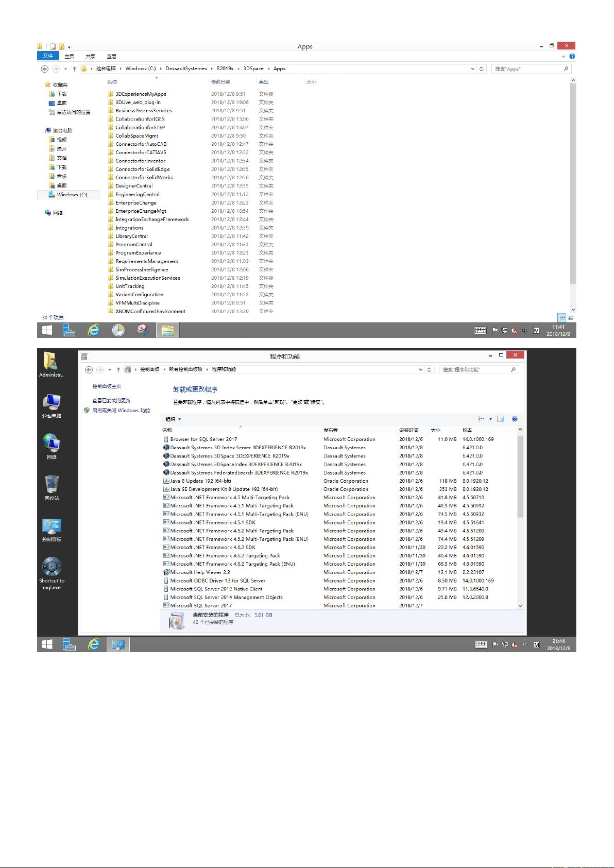Open 共享 ribbon tab
Screen dimensions: 614x868
pos(90,57)
